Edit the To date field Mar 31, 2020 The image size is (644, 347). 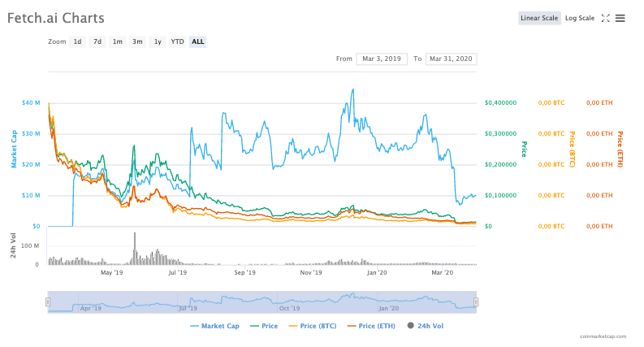tap(451, 59)
